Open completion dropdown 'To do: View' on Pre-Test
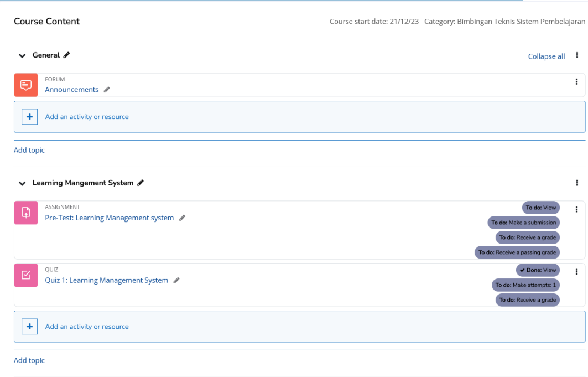The image size is (588, 377). [x=540, y=208]
